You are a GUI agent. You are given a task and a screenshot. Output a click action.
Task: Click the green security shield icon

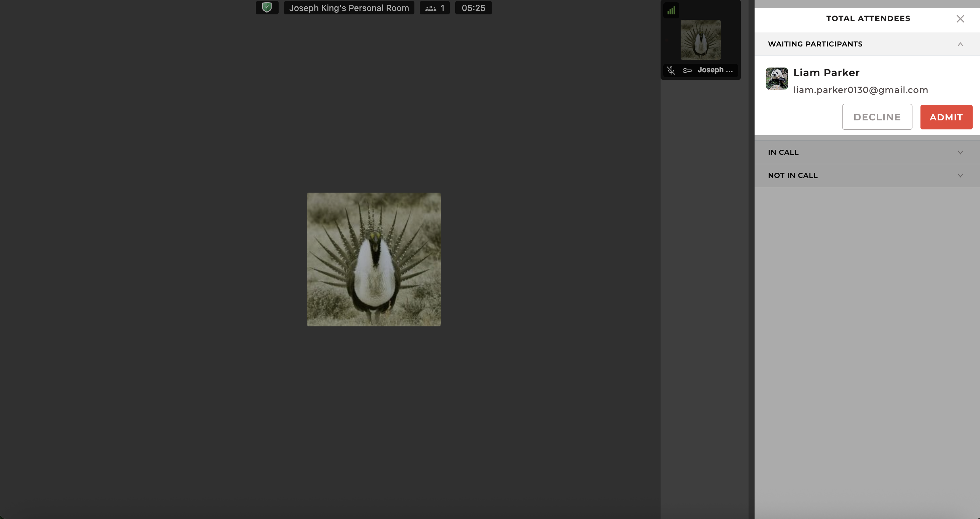267,8
